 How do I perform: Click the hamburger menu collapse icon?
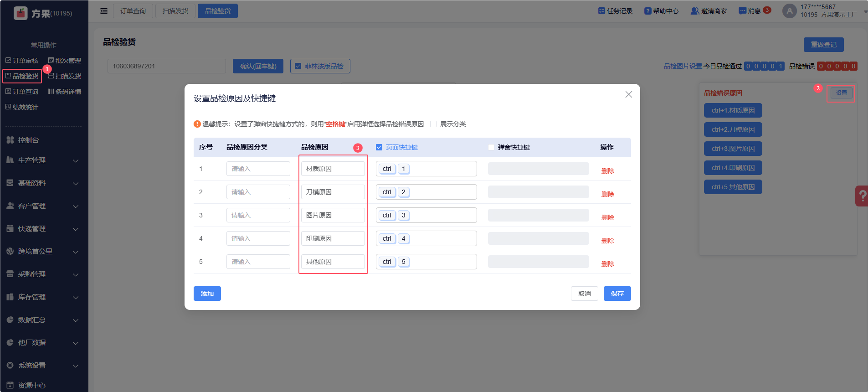click(104, 11)
